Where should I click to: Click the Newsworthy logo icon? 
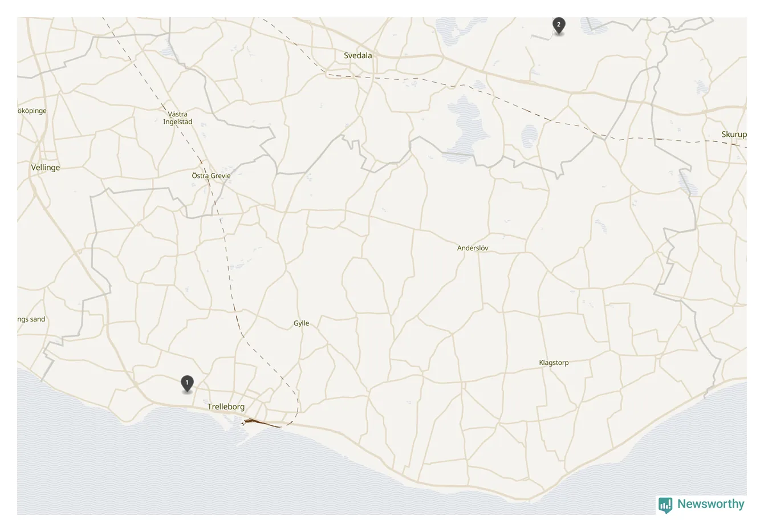[x=665, y=505]
